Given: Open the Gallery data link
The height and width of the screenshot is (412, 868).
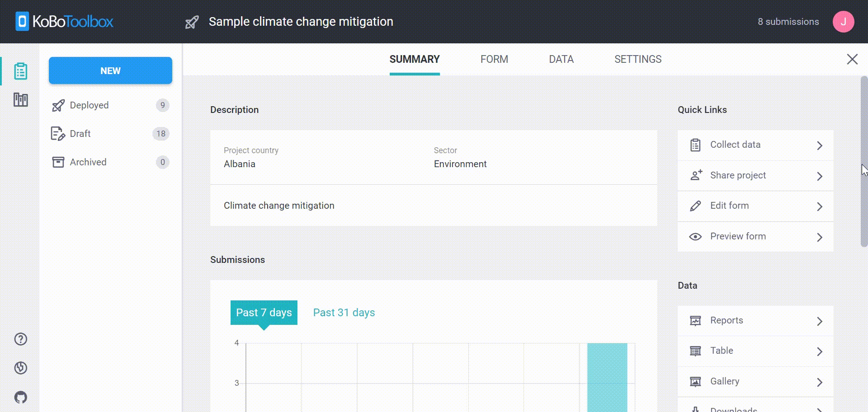Looking at the screenshot, I should 755,382.
